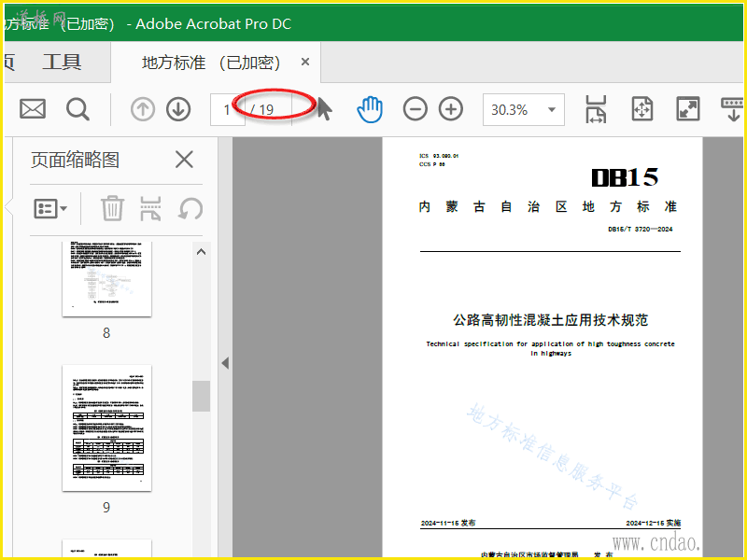The image size is (747, 560).
Task: Switch to the 工具 tab
Action: pos(62,62)
